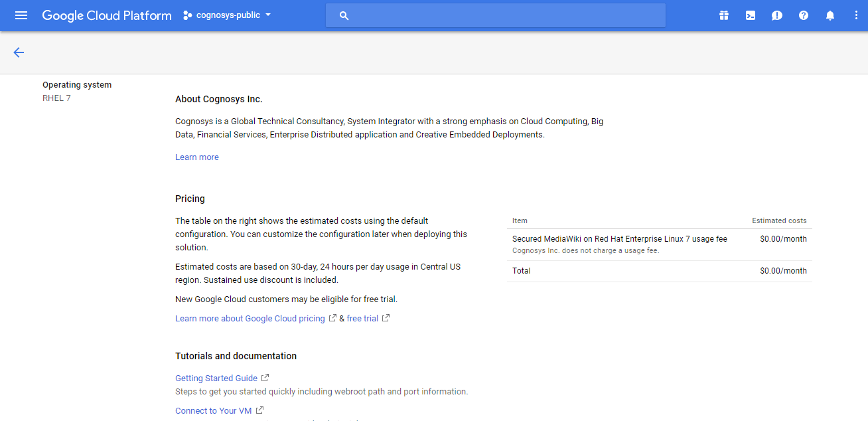Screen dimensions: 868x421
Task: Click the 'Item' column header
Action: tap(520, 220)
